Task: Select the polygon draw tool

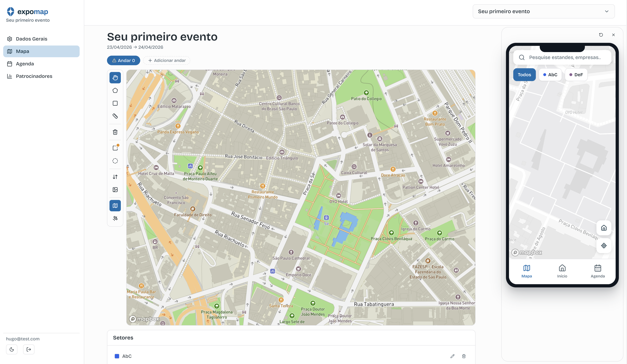Action: click(115, 91)
